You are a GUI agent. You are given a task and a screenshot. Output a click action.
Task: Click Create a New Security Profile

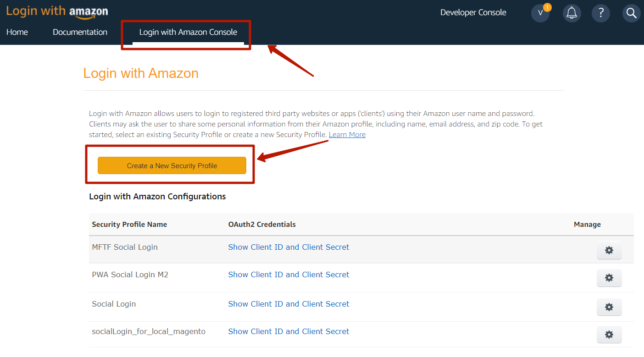click(172, 165)
